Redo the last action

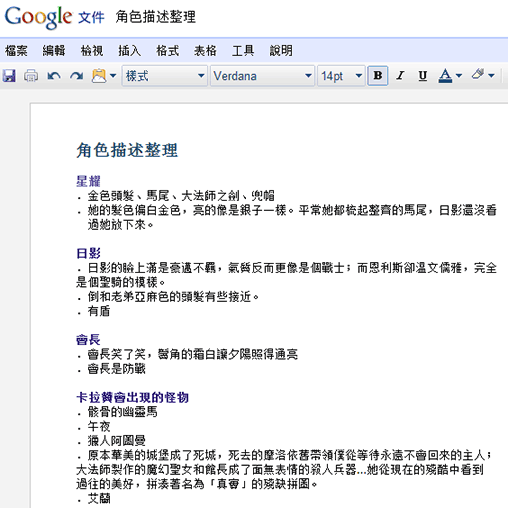[x=77, y=76]
